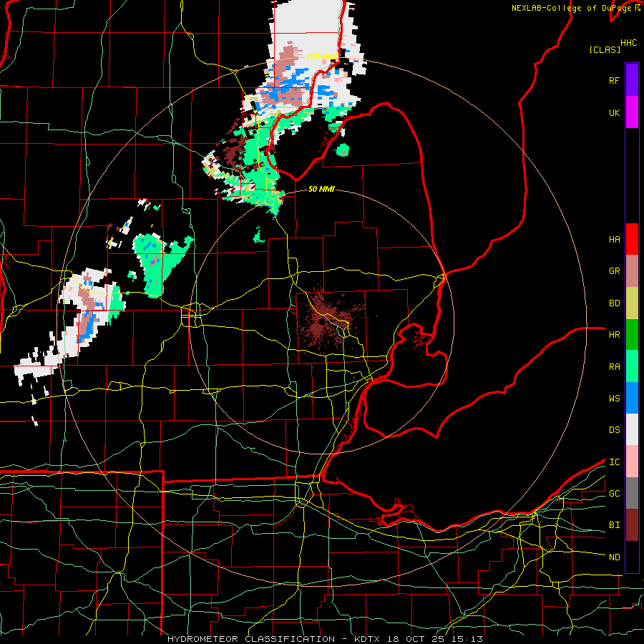The width and height of the screenshot is (644, 644).
Task: Click the UK magenta legend swatch
Action: [x=632, y=112]
